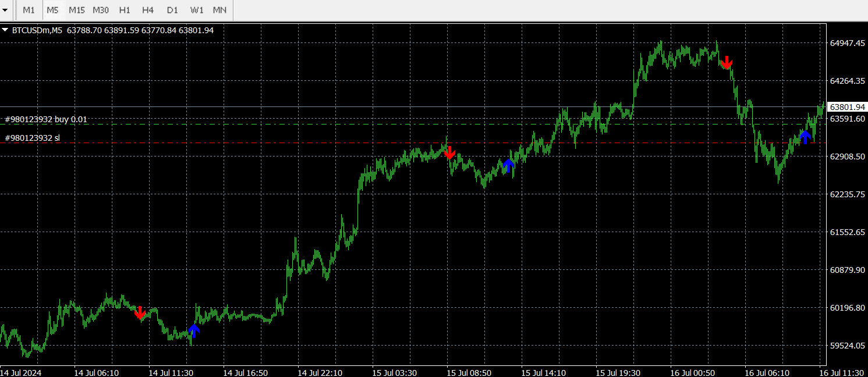Viewport: 868px width, 377px height.
Task: Switch to H1 hourly timeframe
Action: click(124, 10)
